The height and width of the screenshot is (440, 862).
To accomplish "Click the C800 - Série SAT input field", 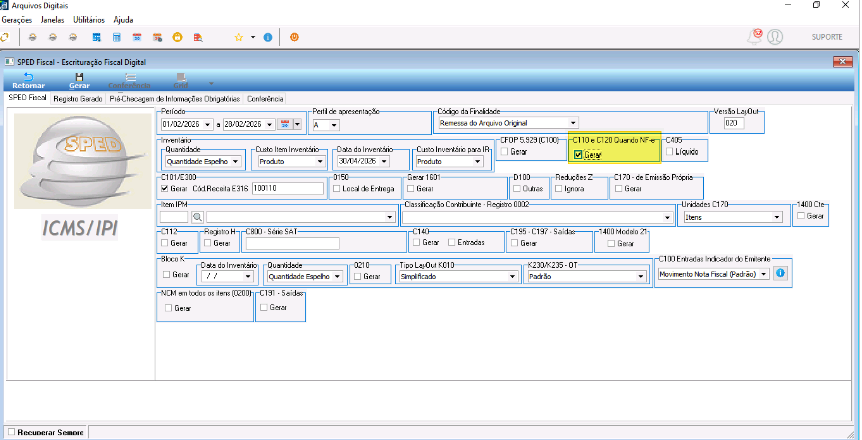I will (292, 243).
